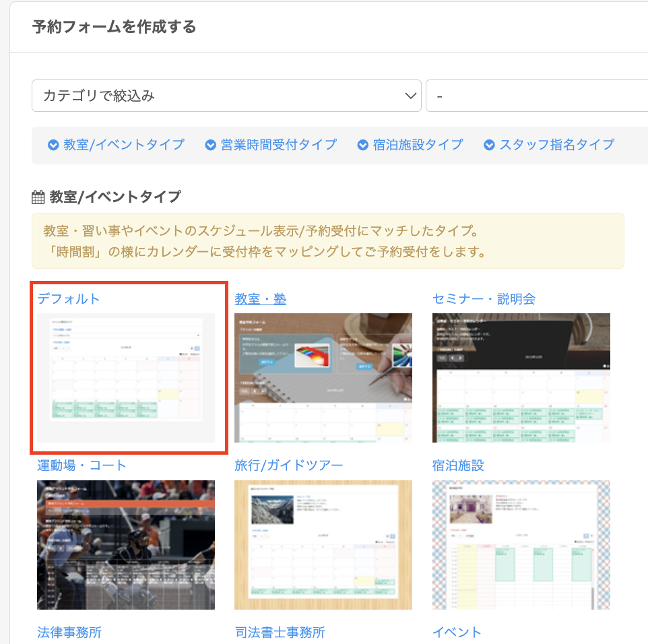This screenshot has height=644, width=648.
Task: Open the カテゴリで絞込み dropdown
Action: tap(226, 96)
